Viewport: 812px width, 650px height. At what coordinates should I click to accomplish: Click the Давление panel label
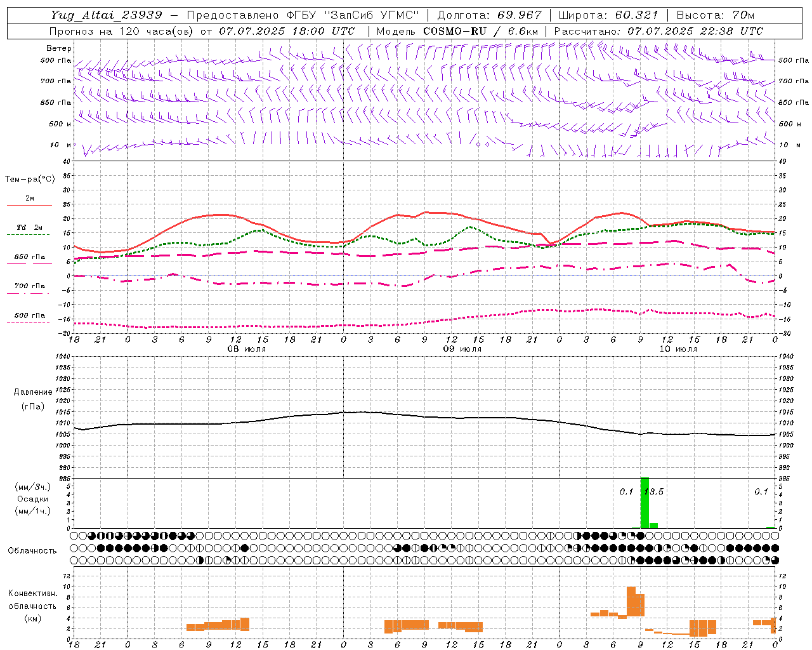tap(32, 392)
